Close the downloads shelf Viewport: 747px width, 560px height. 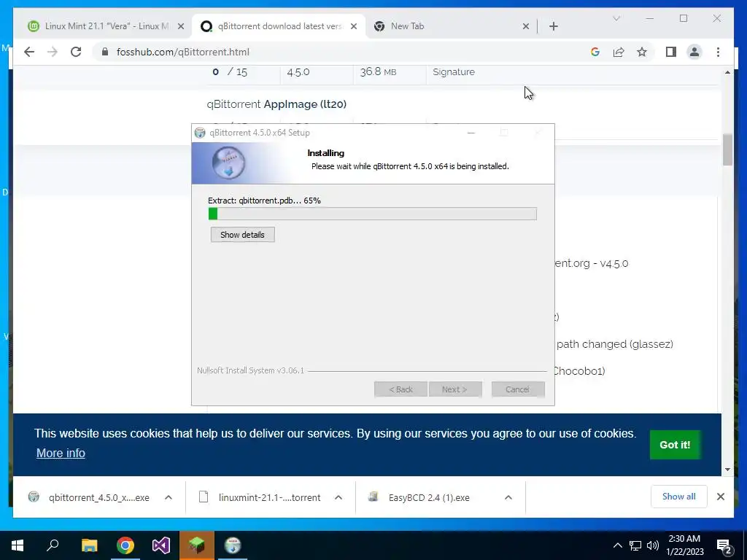tap(720, 497)
